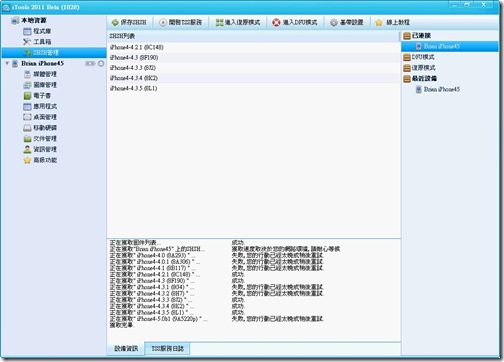Collapse the 已連接 connected devices group
This screenshot has height=362, width=504.
click(407, 36)
